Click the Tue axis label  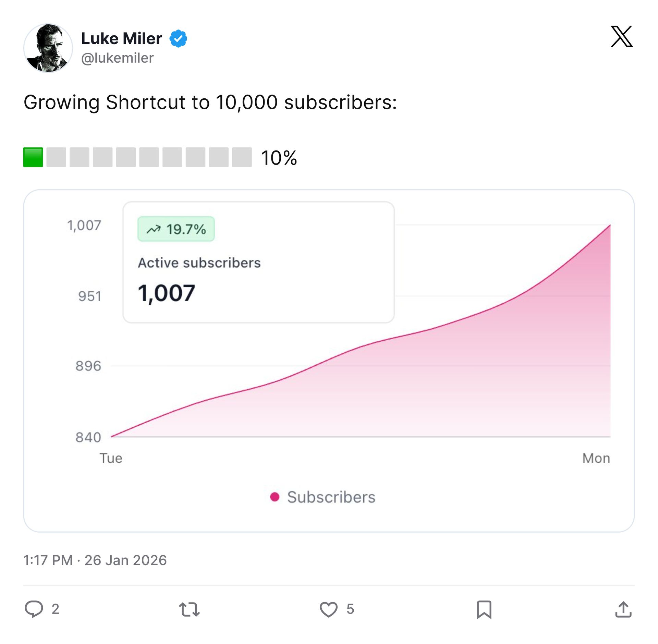(x=111, y=458)
